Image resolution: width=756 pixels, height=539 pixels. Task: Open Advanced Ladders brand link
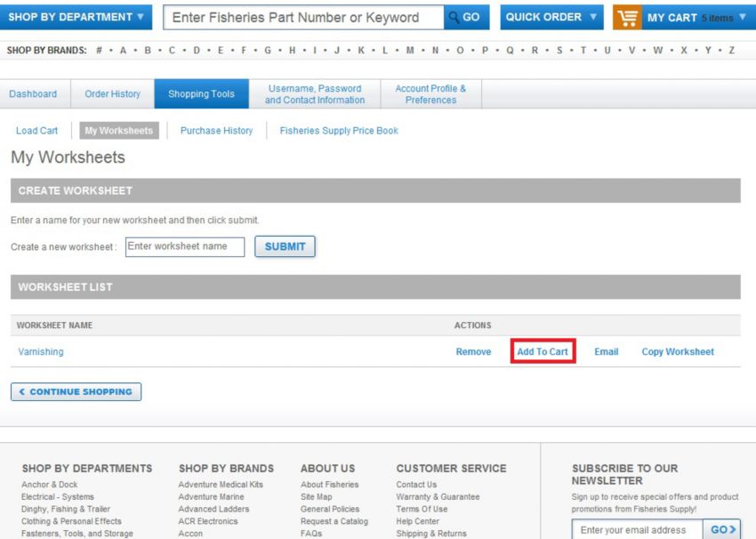tap(213, 509)
